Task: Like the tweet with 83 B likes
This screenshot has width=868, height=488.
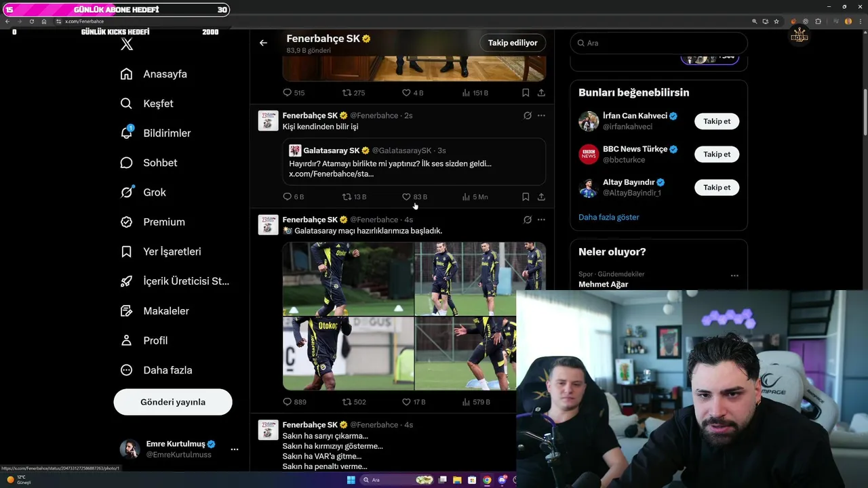Action: coord(406,197)
